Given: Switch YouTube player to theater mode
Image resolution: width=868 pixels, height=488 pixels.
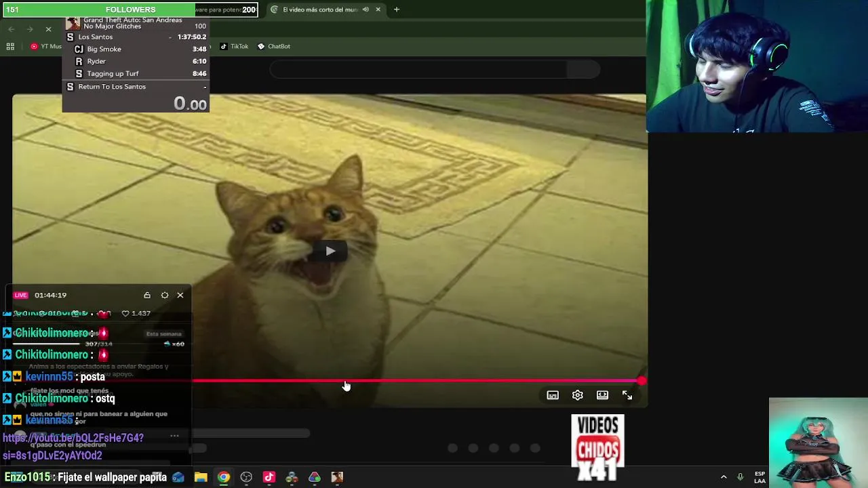Looking at the screenshot, I should click(x=602, y=395).
